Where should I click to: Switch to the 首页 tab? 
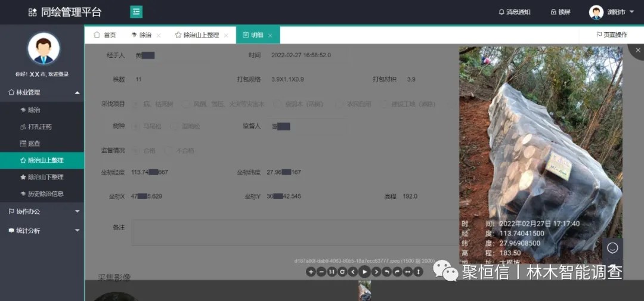pos(105,35)
